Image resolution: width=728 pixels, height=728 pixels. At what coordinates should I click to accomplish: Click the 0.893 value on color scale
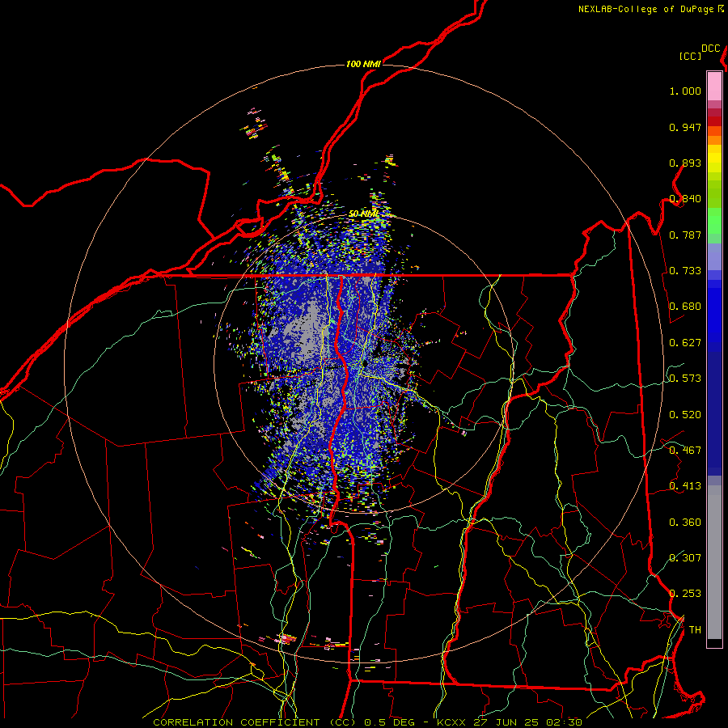click(x=685, y=163)
